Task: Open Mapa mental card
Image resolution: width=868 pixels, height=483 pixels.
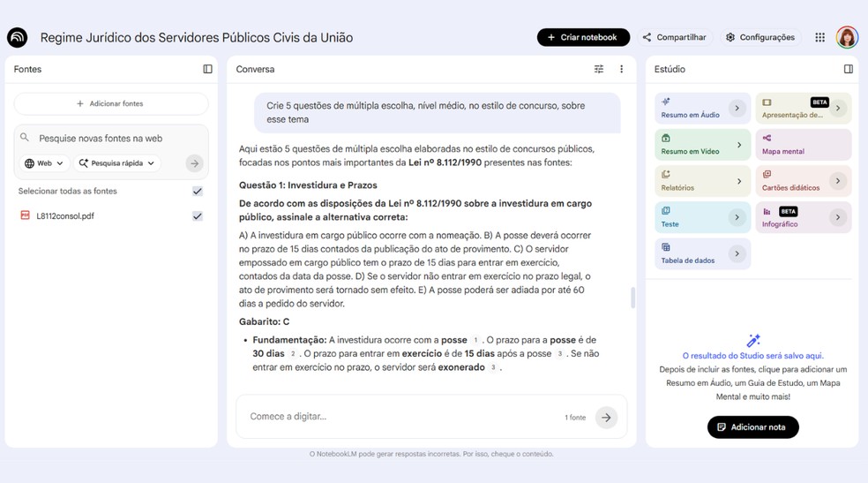Action: tap(804, 145)
